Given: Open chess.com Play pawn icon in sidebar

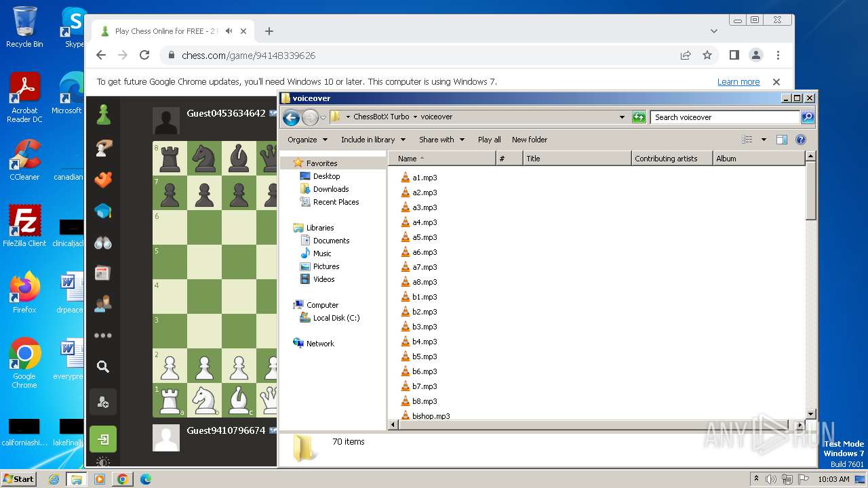Looking at the screenshot, I should coord(103,115).
